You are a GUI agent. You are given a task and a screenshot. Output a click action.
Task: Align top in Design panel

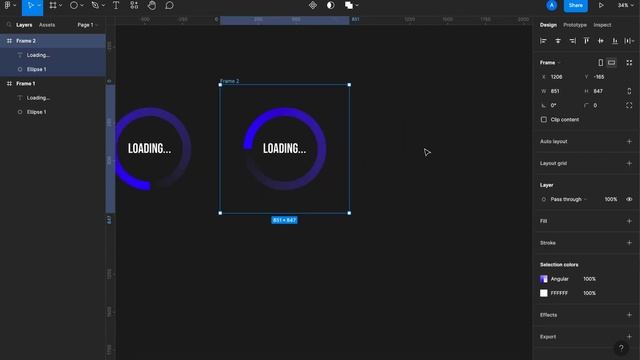(587, 41)
